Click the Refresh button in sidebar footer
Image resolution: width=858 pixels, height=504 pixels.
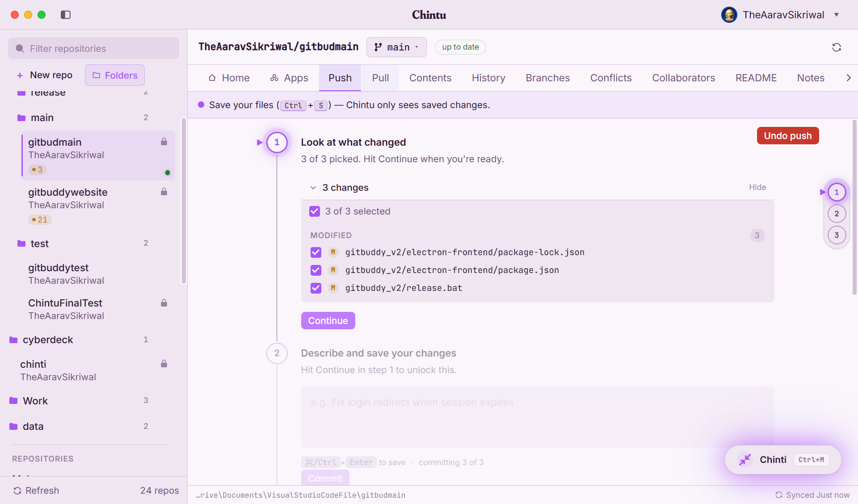click(x=36, y=491)
